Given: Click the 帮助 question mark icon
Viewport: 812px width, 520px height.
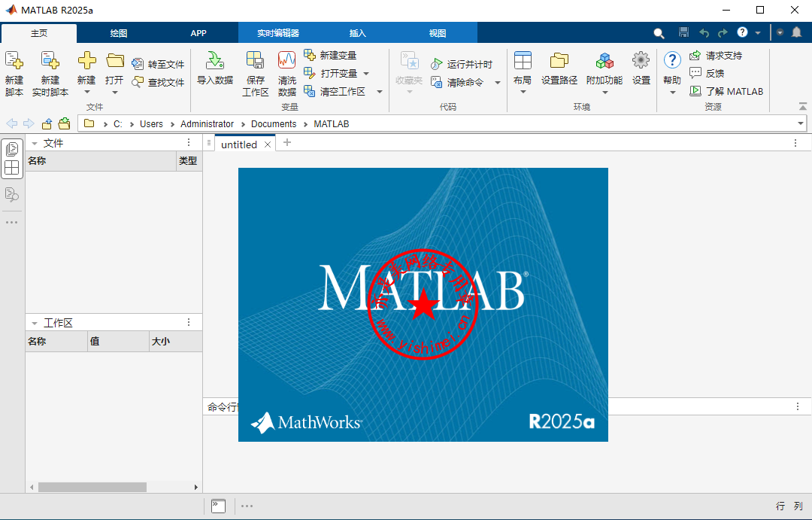Looking at the screenshot, I should pyautogui.click(x=671, y=60).
